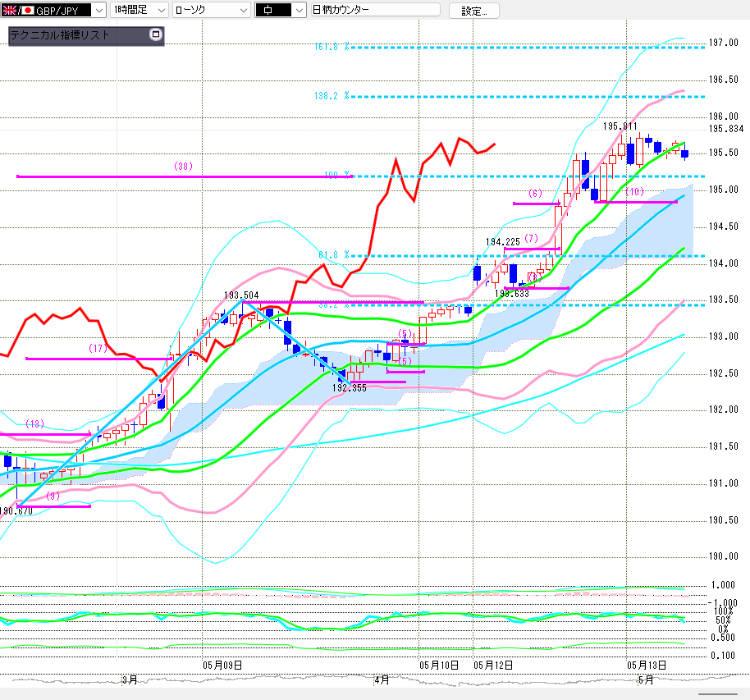Click the 05月12日 date label
Image resolution: width=750 pixels, height=700 pixels.
tap(493, 665)
